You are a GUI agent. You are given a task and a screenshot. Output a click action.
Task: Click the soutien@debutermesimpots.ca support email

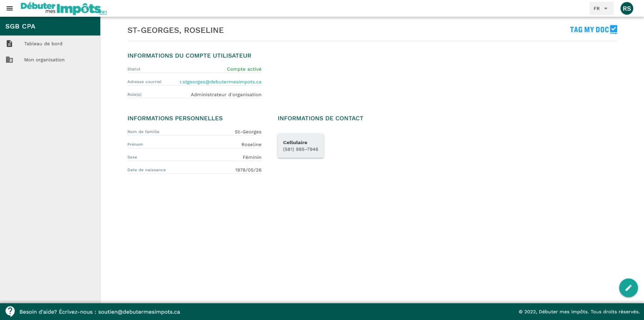click(139, 312)
